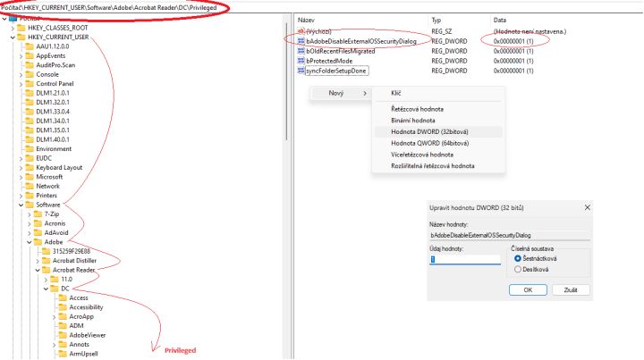Collapse the Software tree node
The height and width of the screenshot is (360, 644).
click(x=21, y=205)
